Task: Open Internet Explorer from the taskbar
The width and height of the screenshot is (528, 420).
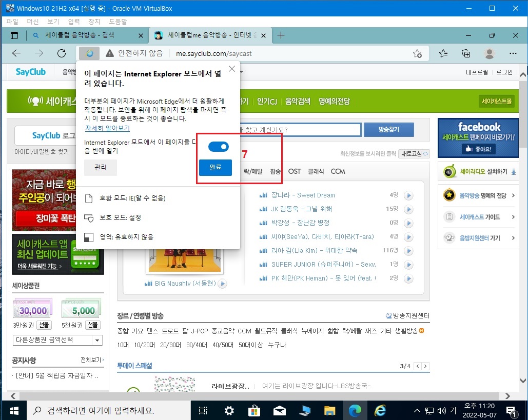Action: click(x=381, y=411)
